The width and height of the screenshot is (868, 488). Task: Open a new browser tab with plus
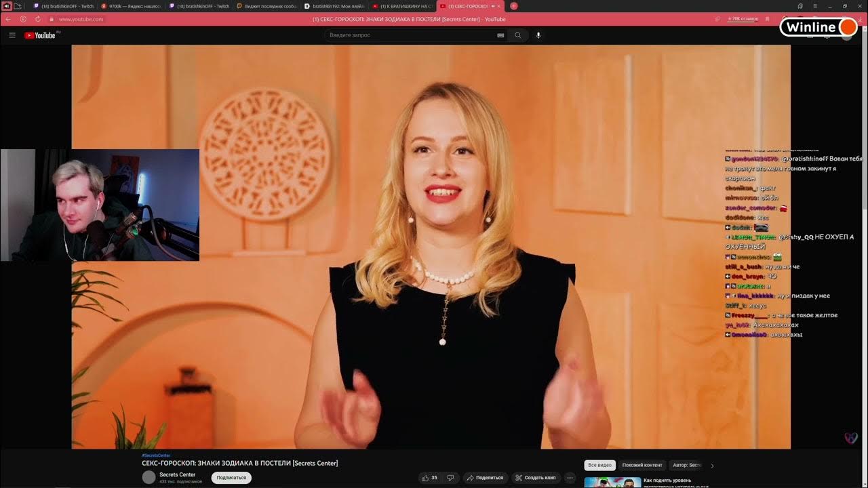[513, 6]
